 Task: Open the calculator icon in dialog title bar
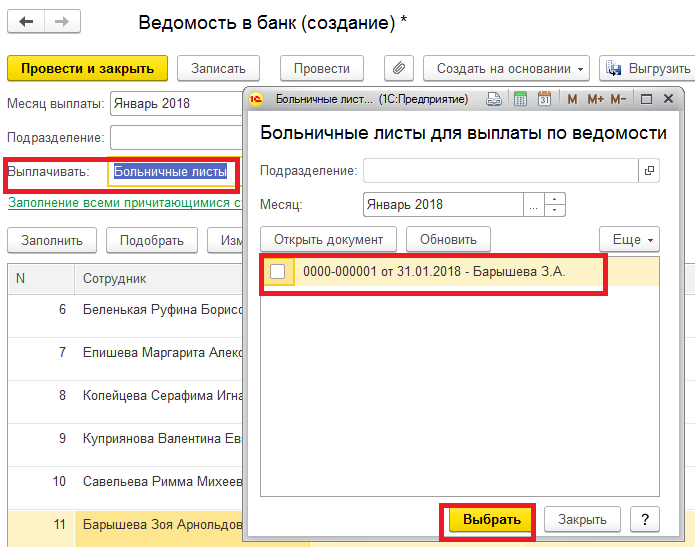pyautogui.click(x=520, y=99)
